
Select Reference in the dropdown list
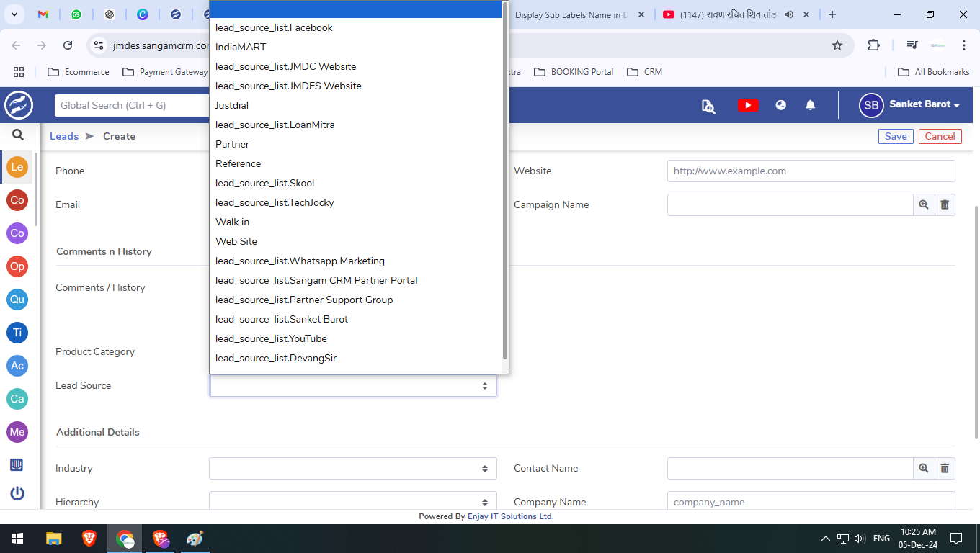[x=355, y=163]
